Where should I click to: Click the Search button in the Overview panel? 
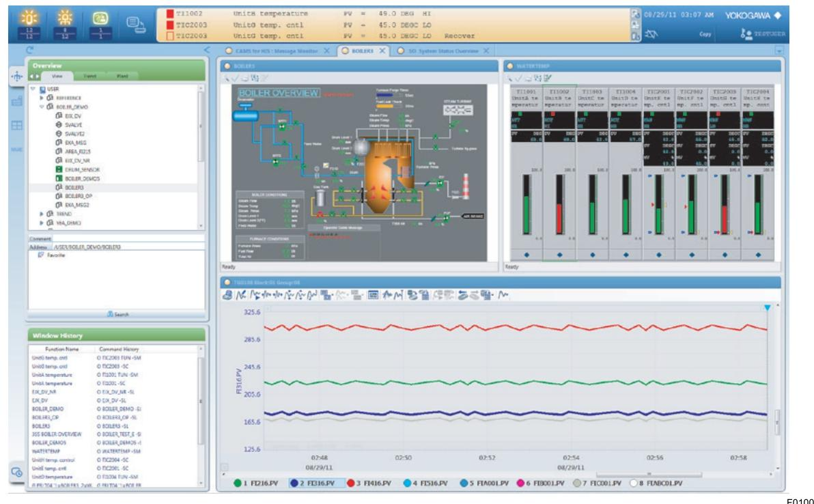118,313
